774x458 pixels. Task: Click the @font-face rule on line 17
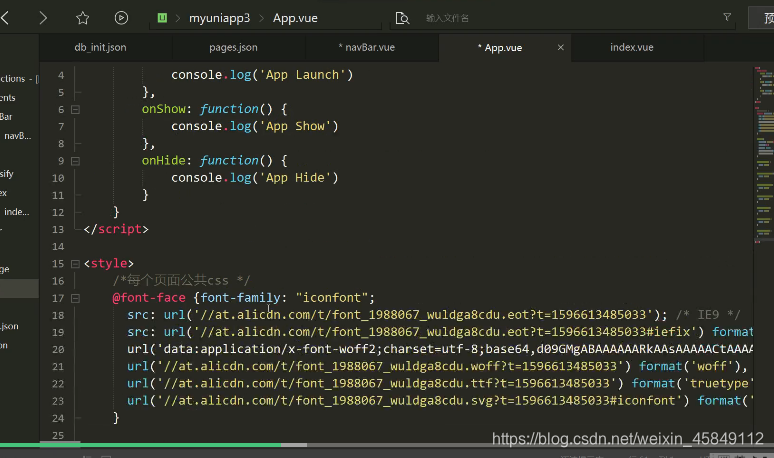pyautogui.click(x=149, y=298)
